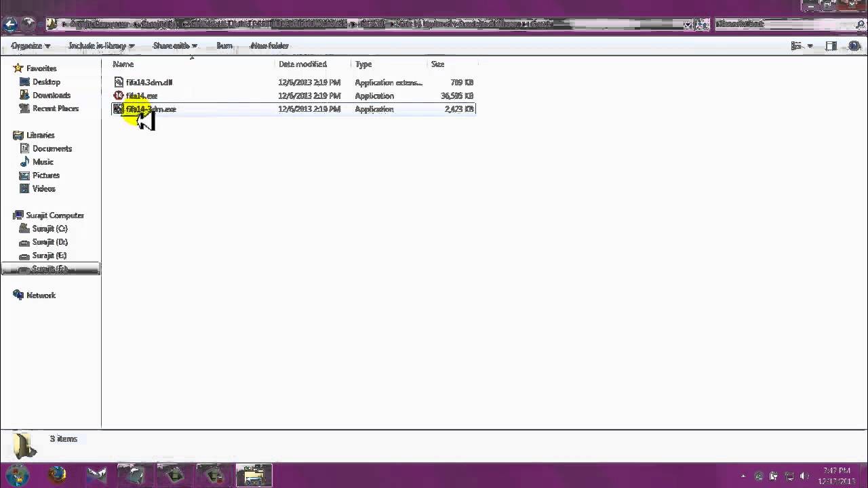This screenshot has height=488, width=868.
Task: Select the fifa14.3dm.dll file icon
Action: (119, 82)
